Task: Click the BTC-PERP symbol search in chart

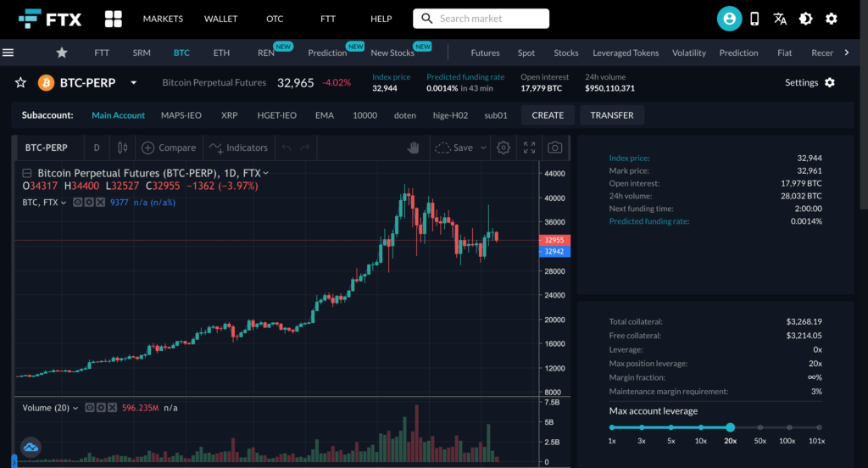Action: coord(46,148)
